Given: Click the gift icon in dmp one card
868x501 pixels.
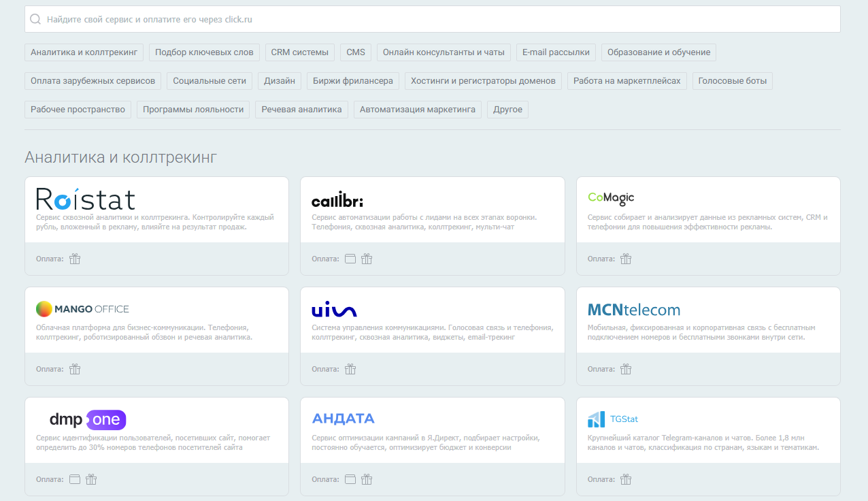Looking at the screenshot, I should click(x=91, y=479).
